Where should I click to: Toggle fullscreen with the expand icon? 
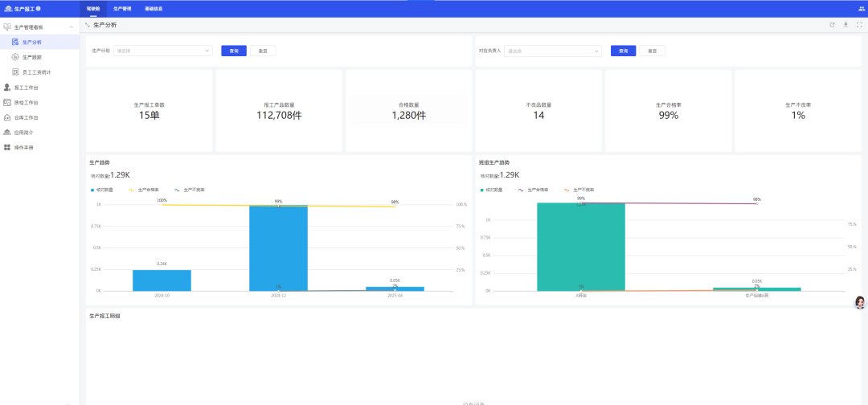click(x=860, y=25)
